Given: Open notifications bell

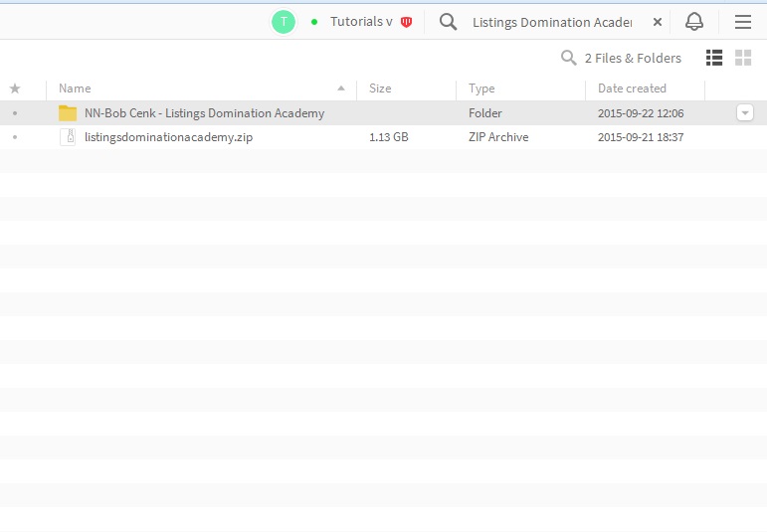Looking at the screenshot, I should (x=694, y=22).
